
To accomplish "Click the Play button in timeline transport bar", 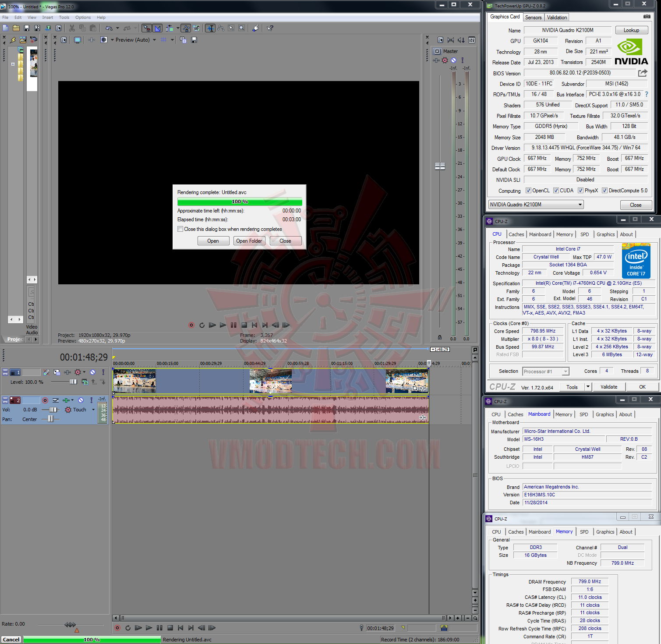I will tap(149, 628).
